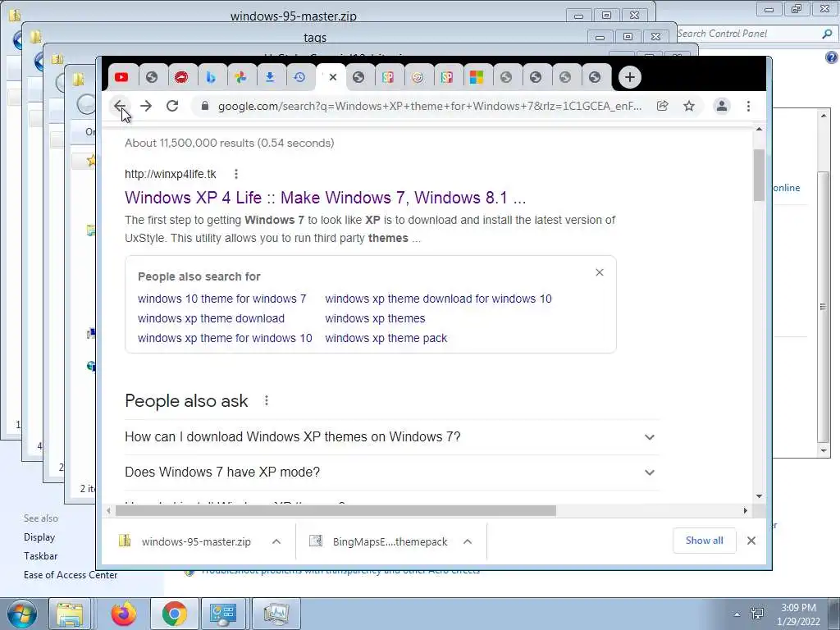This screenshot has width=840, height=630.
Task: Open the windows-95-master.zip download item
Action: [185, 541]
